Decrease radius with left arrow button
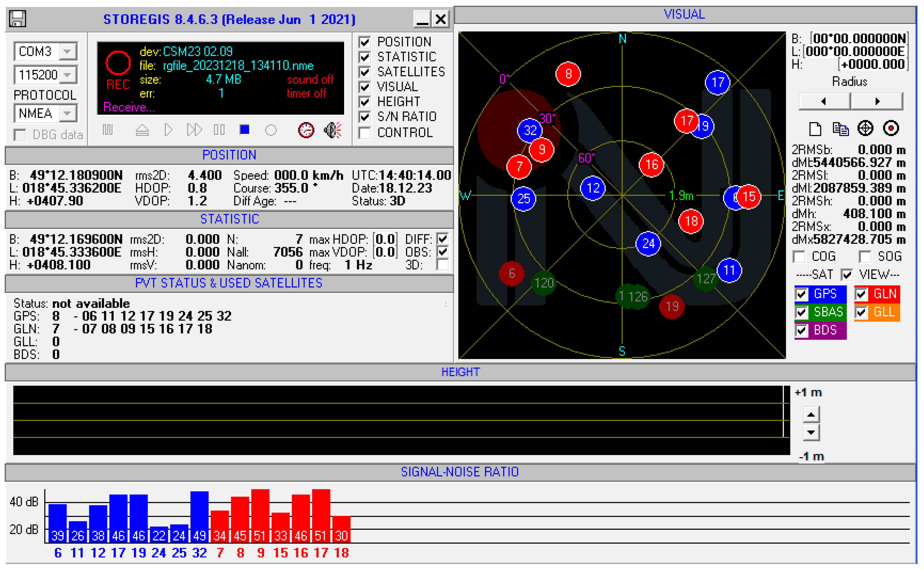The width and height of the screenshot is (924, 570). click(x=824, y=102)
